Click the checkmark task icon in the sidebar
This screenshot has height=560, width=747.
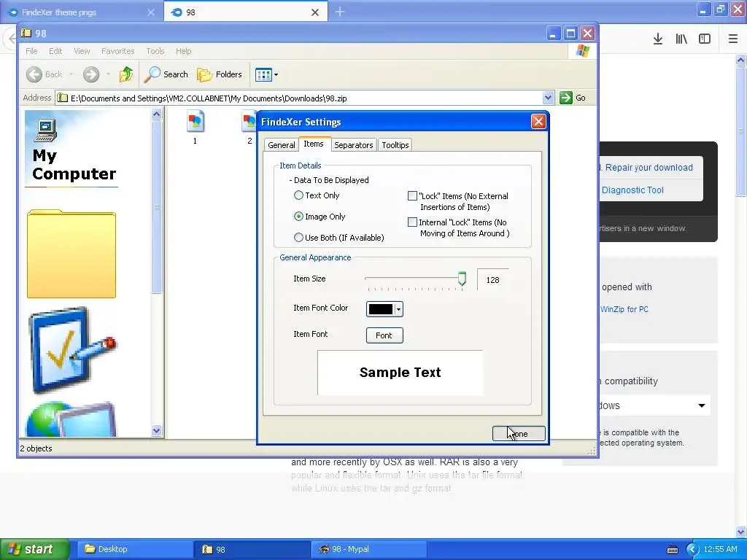[72, 351]
